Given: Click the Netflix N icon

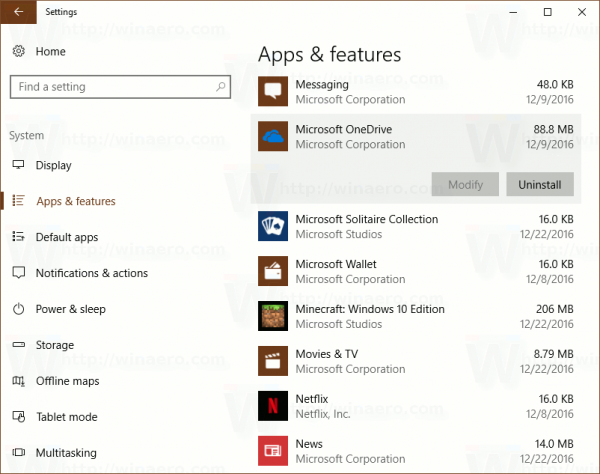Looking at the screenshot, I should coord(273,406).
